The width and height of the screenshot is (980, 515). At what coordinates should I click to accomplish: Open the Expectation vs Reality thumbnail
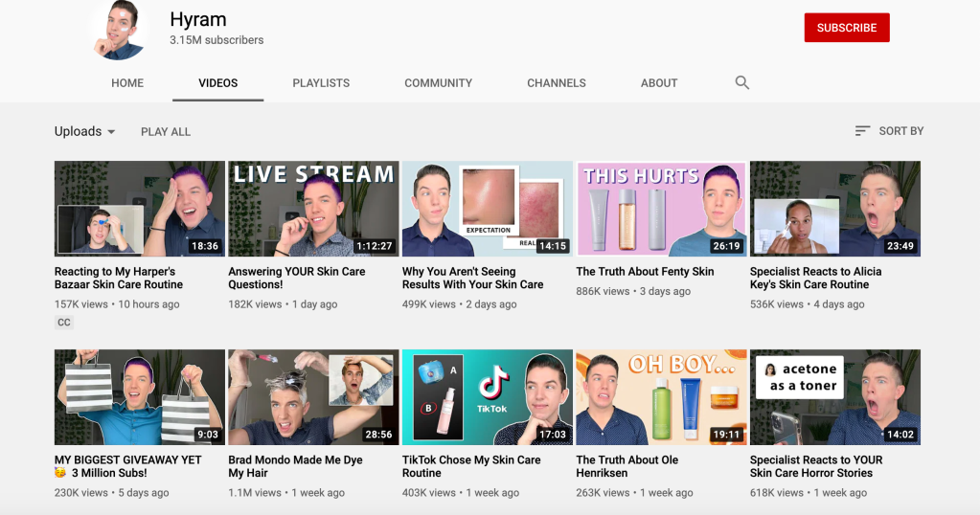coord(488,209)
